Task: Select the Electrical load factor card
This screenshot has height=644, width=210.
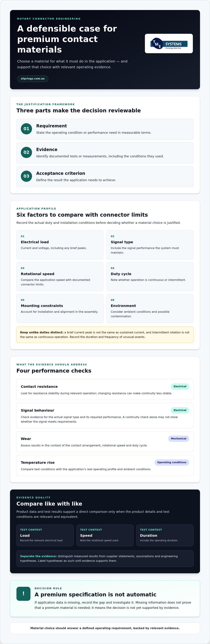Action: pos(60,245)
